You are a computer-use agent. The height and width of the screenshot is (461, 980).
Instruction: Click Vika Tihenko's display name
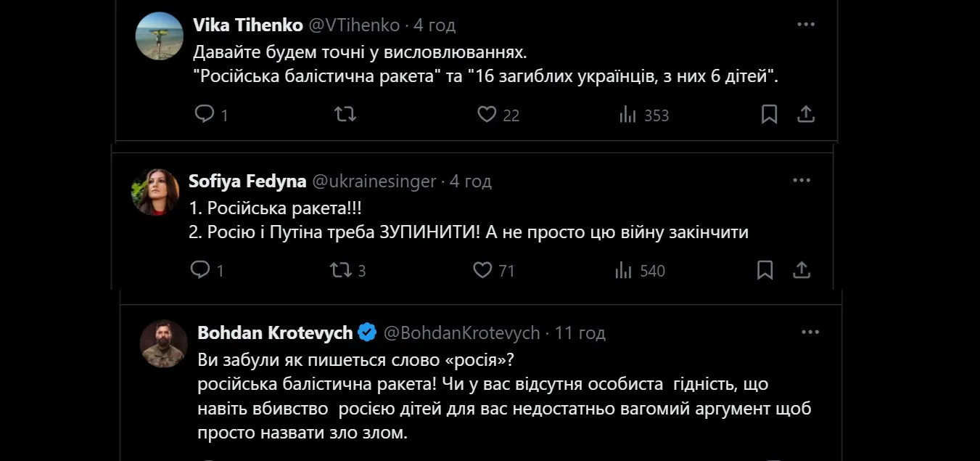click(247, 24)
